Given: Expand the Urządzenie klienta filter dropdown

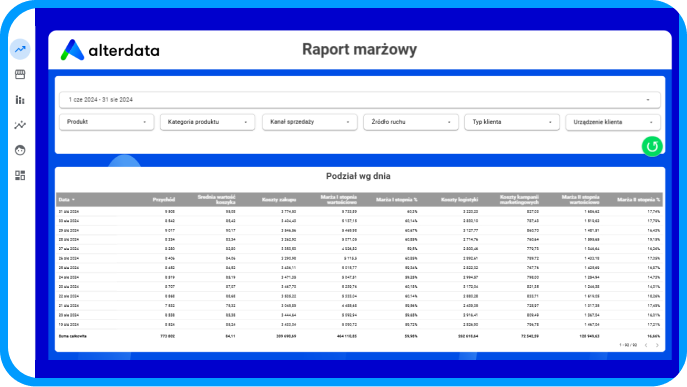Looking at the screenshot, I should [x=613, y=122].
